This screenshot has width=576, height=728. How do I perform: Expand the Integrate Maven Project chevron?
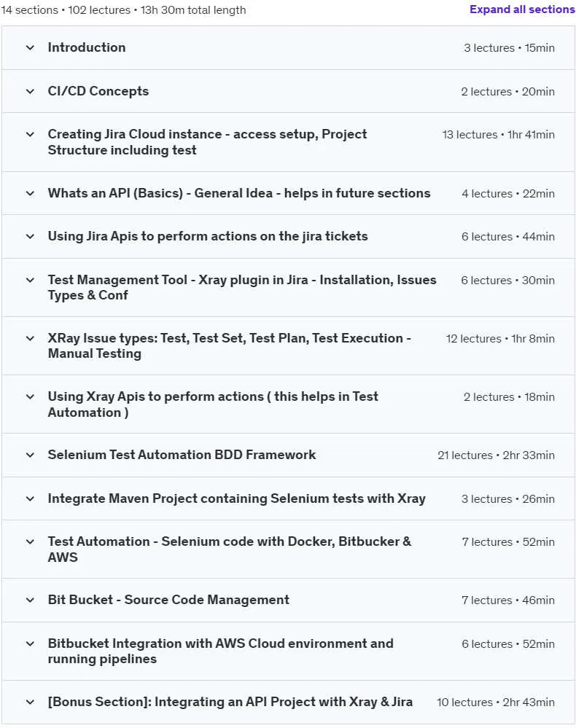point(30,498)
